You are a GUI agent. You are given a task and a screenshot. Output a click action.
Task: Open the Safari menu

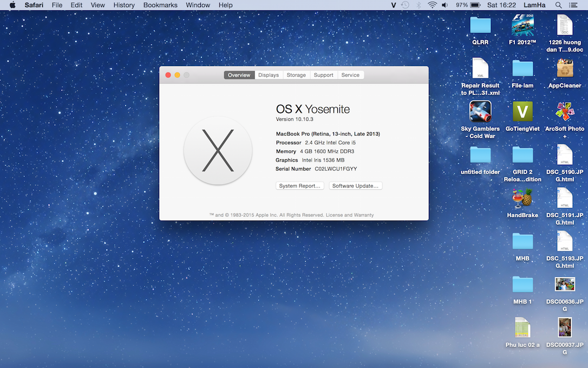pyautogui.click(x=34, y=5)
